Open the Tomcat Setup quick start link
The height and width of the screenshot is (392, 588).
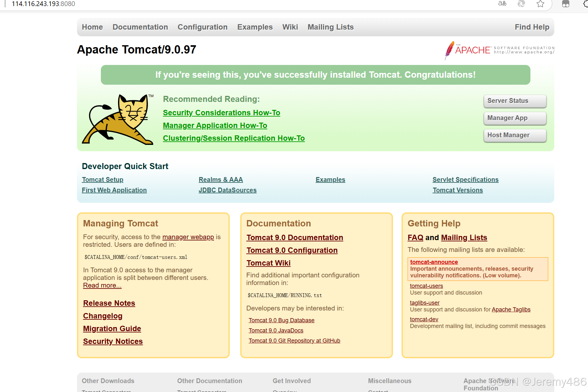(102, 180)
